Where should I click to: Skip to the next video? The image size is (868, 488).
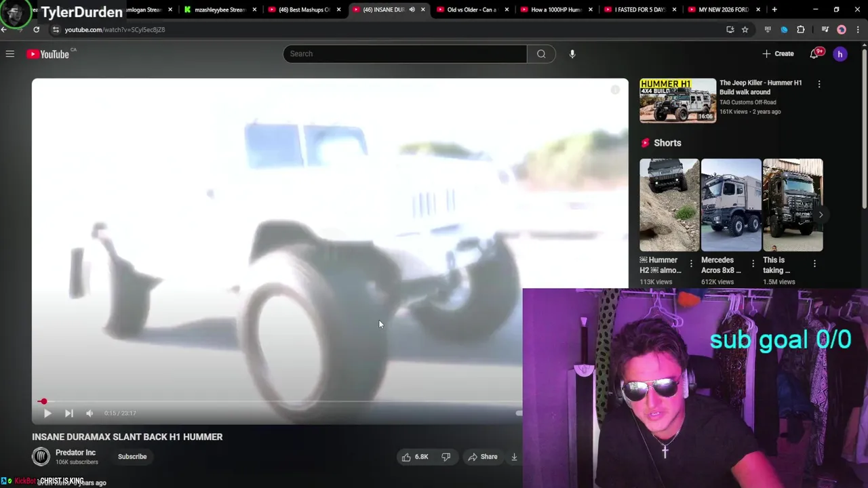[68, 413]
